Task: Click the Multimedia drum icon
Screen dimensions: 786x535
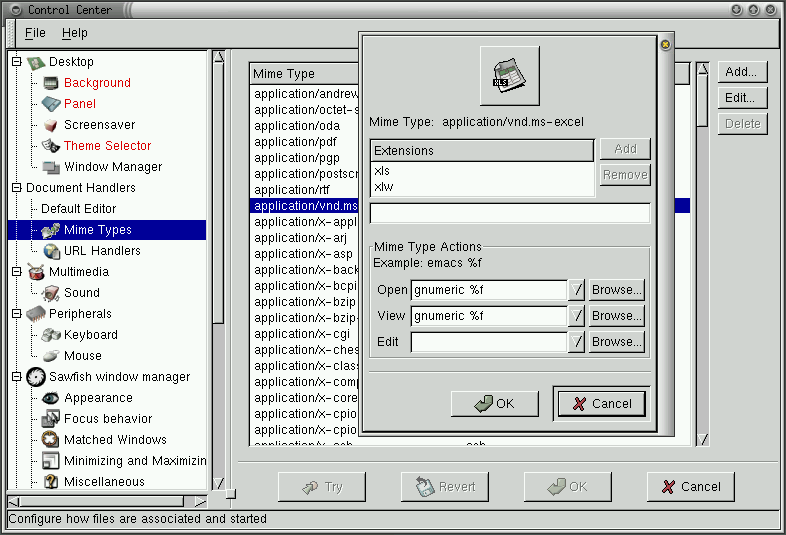Action: [36, 272]
